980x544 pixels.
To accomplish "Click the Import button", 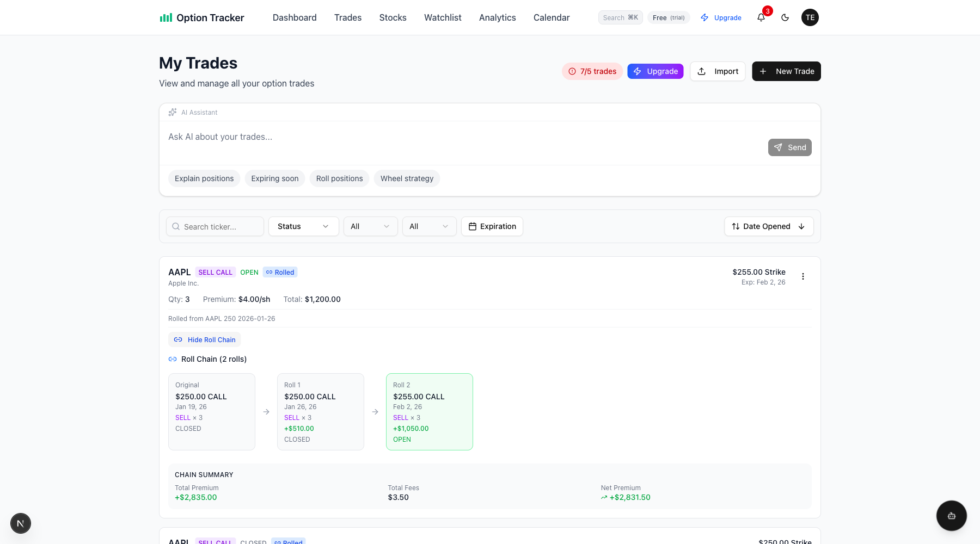I will [718, 71].
